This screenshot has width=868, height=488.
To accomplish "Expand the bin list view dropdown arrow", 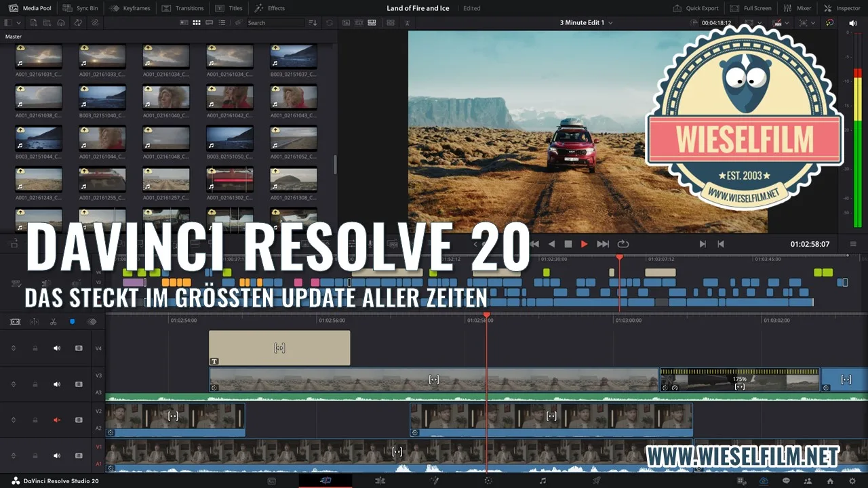I will point(18,22).
